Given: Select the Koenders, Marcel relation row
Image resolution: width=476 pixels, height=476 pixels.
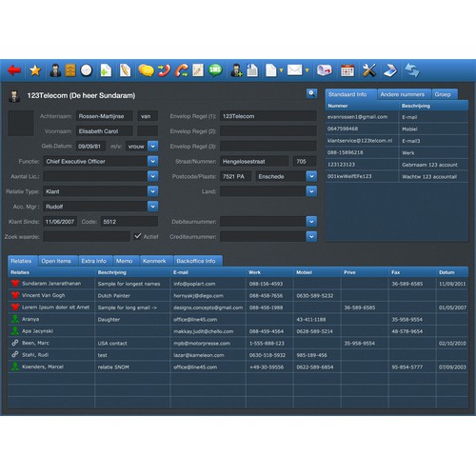Looking at the screenshot, I should click(x=238, y=367).
